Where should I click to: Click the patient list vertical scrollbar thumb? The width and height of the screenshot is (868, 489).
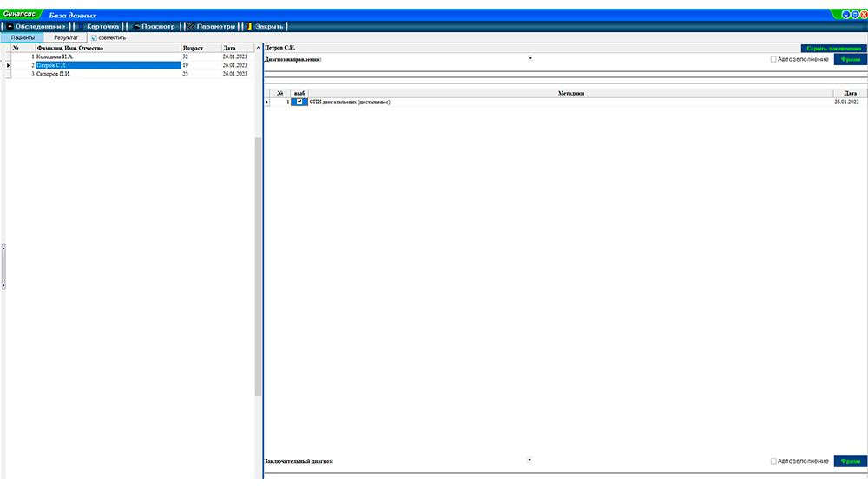pos(258,267)
